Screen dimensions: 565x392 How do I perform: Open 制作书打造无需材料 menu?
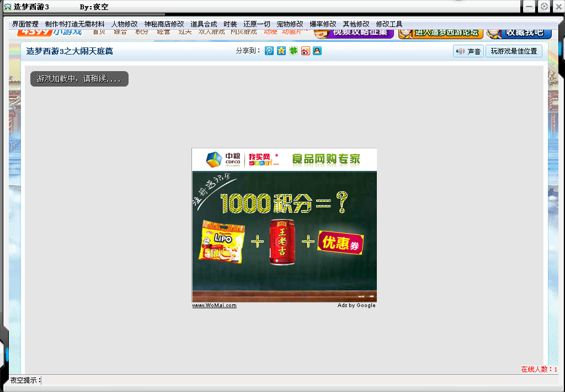pos(74,24)
